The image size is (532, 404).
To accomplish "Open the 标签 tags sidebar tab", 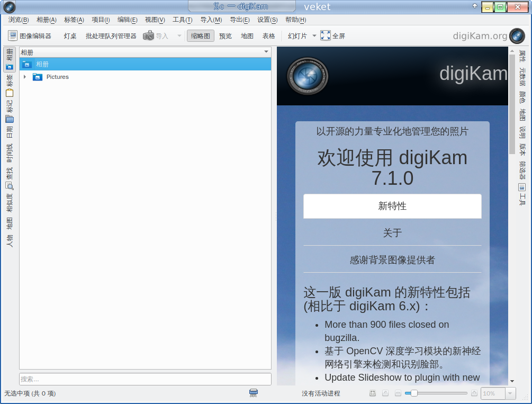I will [10, 86].
